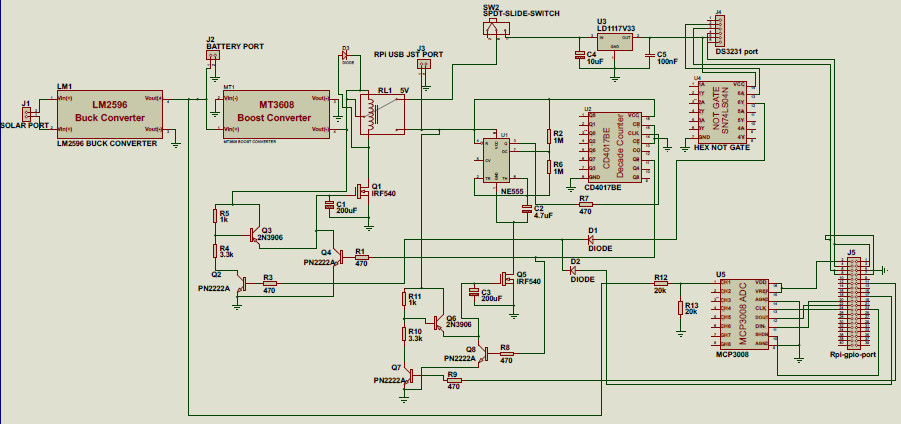The height and width of the screenshot is (424, 901).
Task: Select transistor Q8 PN2222A
Action: [x=484, y=355]
